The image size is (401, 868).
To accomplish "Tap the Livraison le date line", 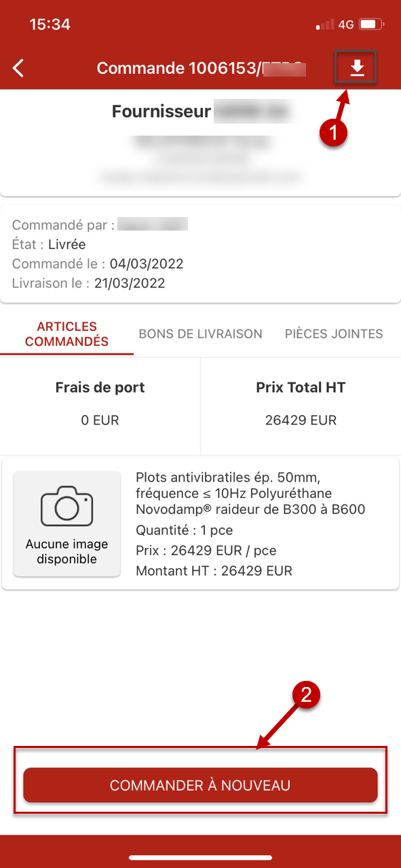I will coord(88,283).
